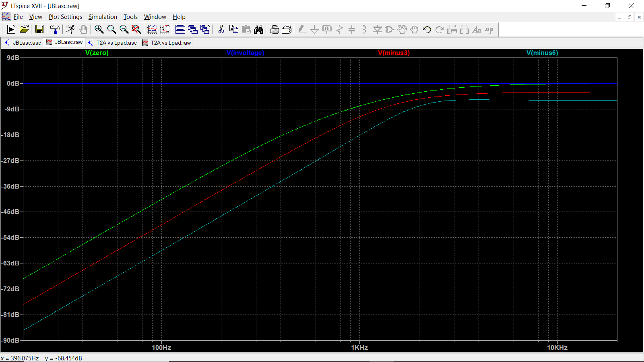Zoom out with the minus magnifier
644x362 pixels.
pyautogui.click(x=124, y=29)
